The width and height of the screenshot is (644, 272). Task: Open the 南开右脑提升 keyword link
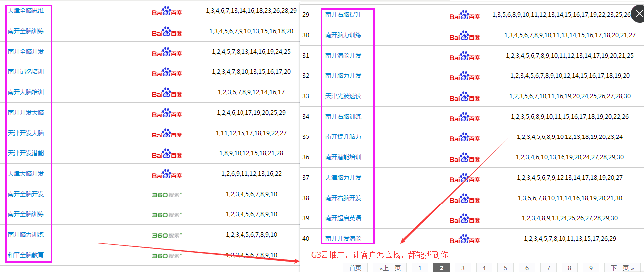click(x=343, y=15)
